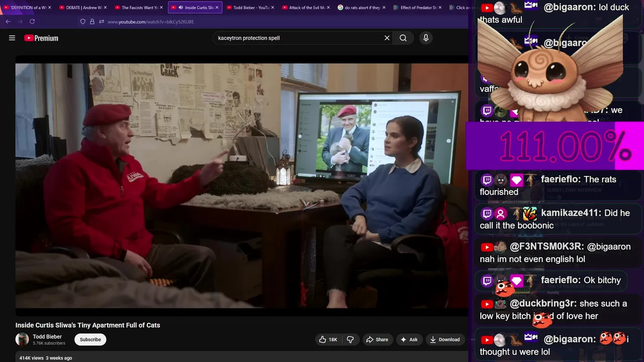Click the 111.00% progress bar overlay

pyautogui.click(x=555, y=146)
